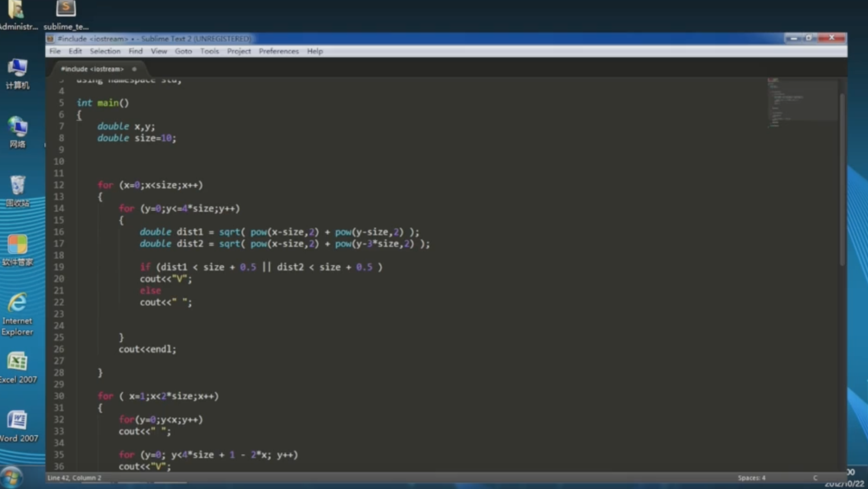Select the #include <iostream> tab

[x=92, y=69]
